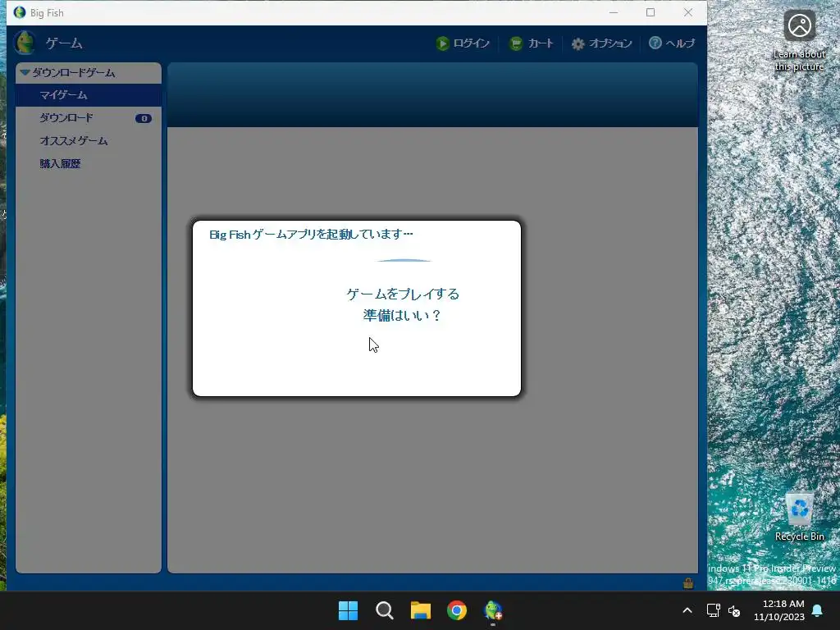Click the Big Fish fish logo in header
Viewport: 840px width, 630px height.
(24, 43)
